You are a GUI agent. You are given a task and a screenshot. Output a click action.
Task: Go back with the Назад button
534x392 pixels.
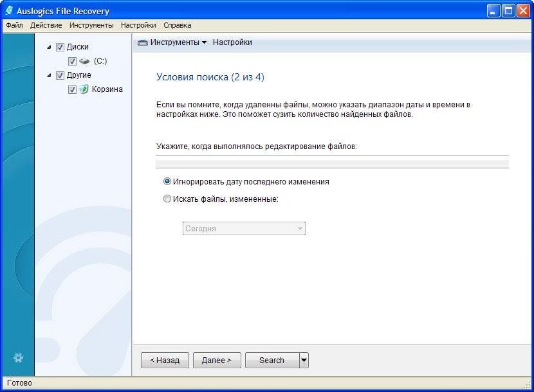click(165, 360)
